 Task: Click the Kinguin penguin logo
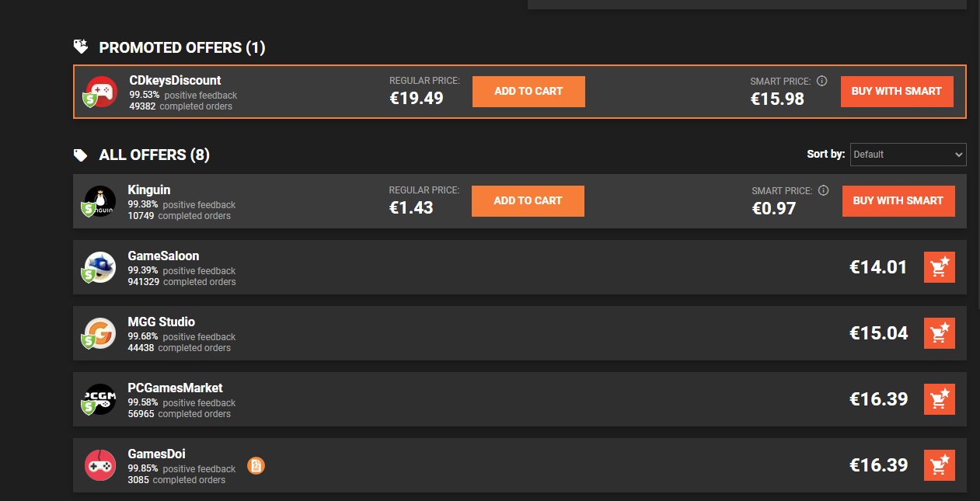pos(99,201)
